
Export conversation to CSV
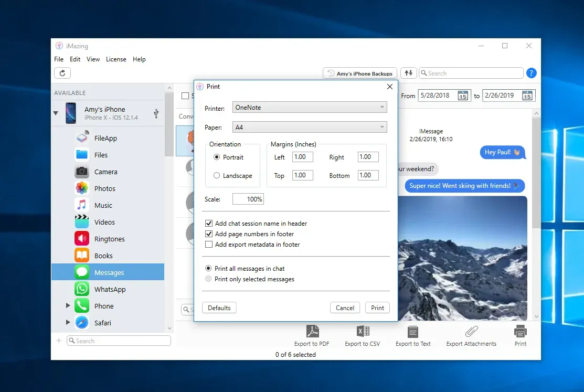pyautogui.click(x=362, y=336)
